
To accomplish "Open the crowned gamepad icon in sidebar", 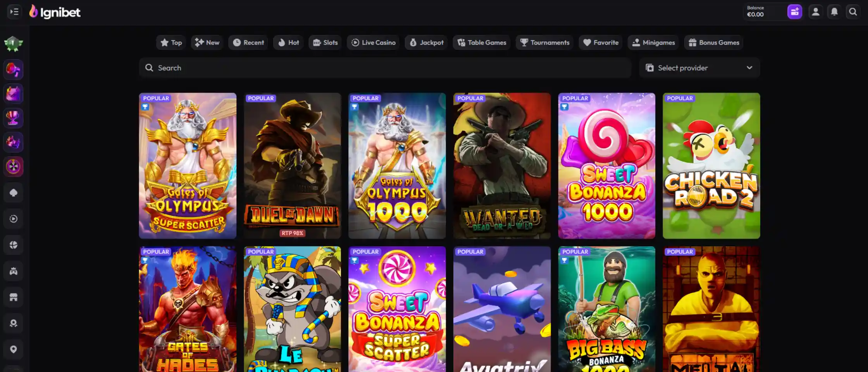I will 13,271.
